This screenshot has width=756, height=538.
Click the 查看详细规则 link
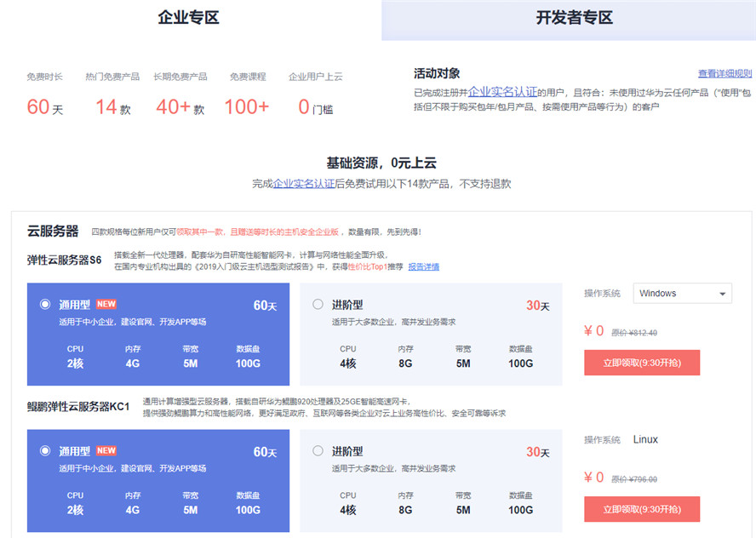point(723,72)
